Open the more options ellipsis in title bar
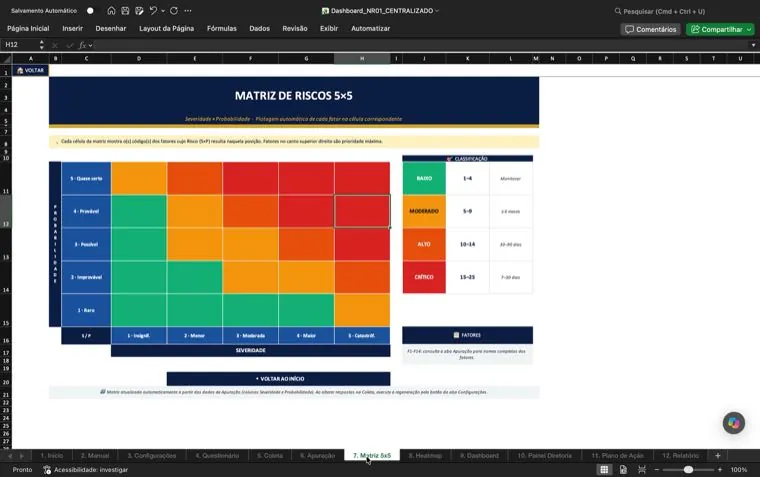Screen dimensions: 760x477 point(188,11)
